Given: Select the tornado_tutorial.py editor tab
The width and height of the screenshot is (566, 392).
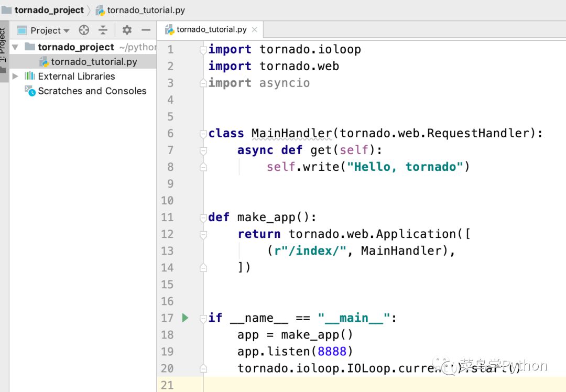Looking at the screenshot, I should (211, 29).
